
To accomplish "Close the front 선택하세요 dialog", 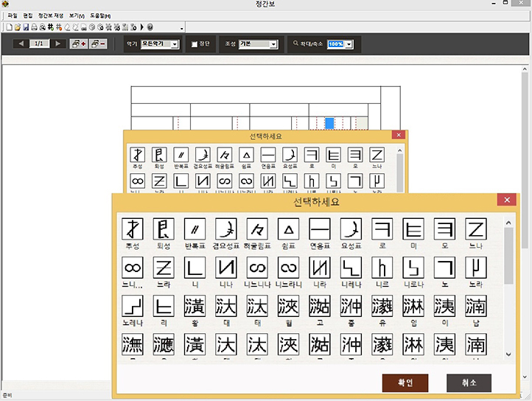I will click(507, 200).
